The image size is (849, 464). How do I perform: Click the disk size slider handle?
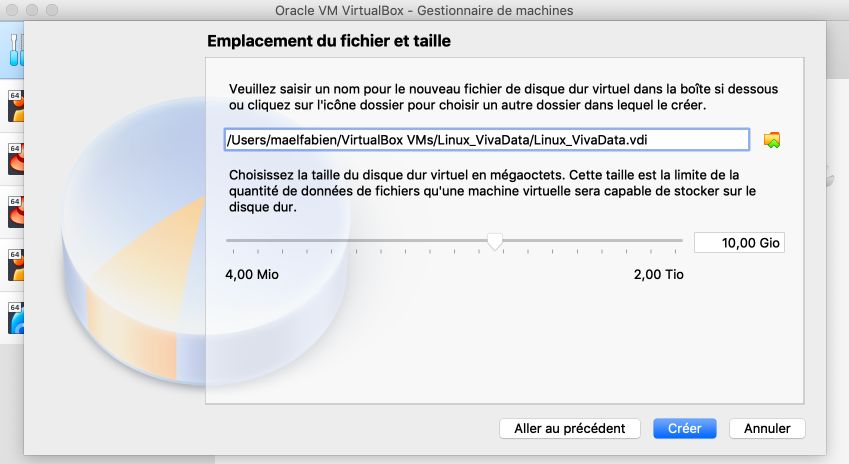point(495,241)
